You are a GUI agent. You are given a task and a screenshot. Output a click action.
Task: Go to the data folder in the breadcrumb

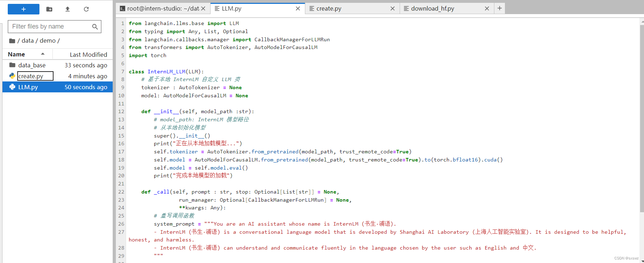pos(27,41)
